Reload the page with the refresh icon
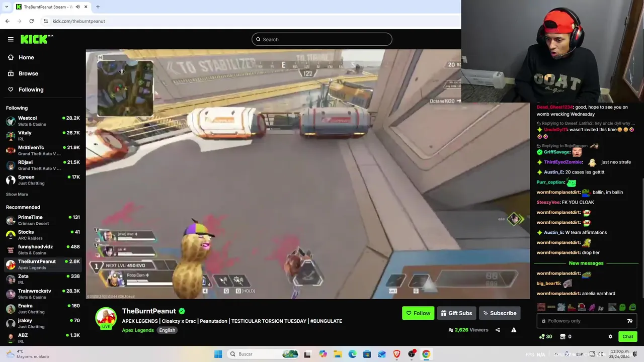644x362 pixels. click(x=31, y=21)
